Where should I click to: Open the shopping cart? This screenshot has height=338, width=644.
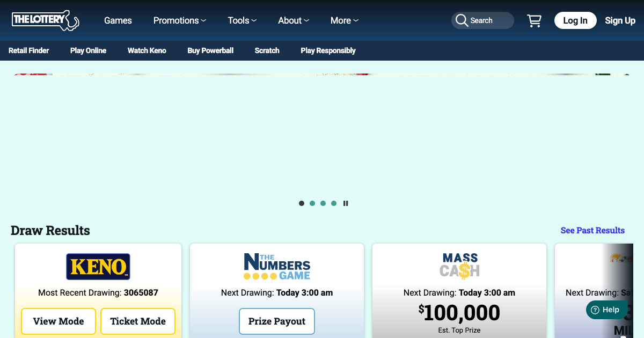534,20
